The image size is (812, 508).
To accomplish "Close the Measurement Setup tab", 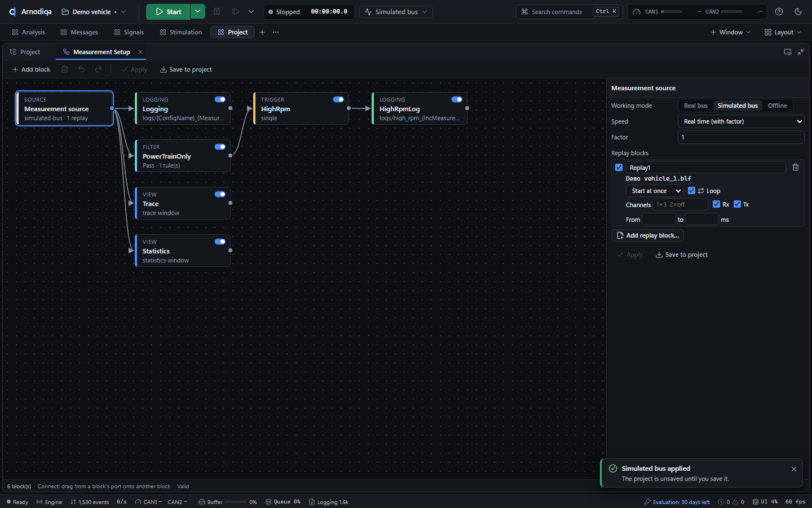I will [x=140, y=52].
